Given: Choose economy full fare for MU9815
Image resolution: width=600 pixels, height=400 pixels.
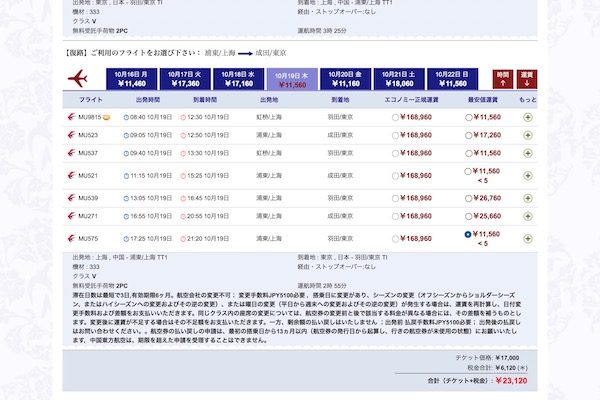Looking at the screenshot, I should tap(395, 118).
